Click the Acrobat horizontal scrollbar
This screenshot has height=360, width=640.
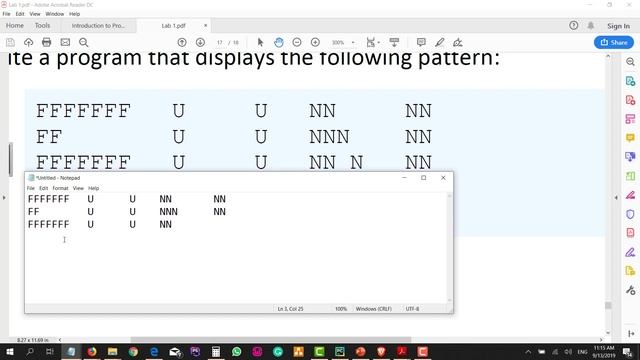(271, 340)
